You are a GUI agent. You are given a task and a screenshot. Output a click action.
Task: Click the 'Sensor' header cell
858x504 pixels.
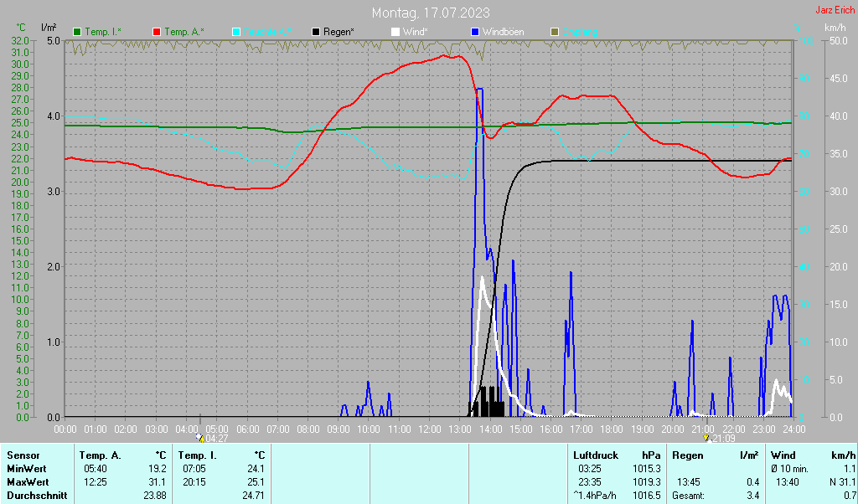coord(23,455)
